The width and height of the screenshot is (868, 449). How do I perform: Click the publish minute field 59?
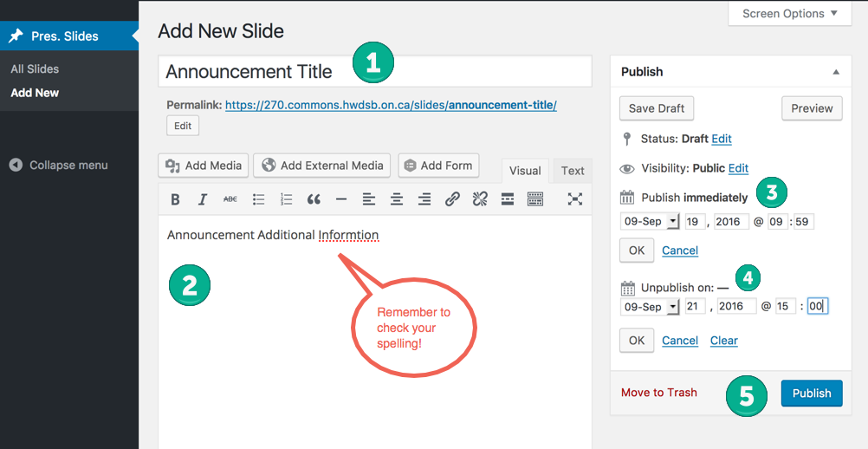804,221
